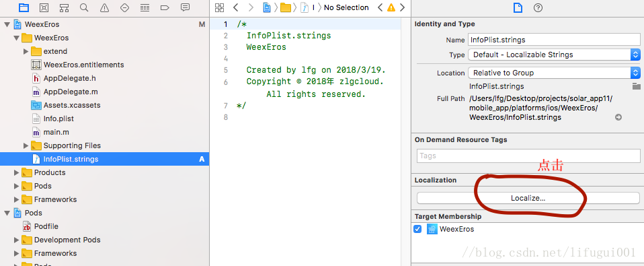Select the Supporting Files folder row
644x266 pixels.
[104, 145]
